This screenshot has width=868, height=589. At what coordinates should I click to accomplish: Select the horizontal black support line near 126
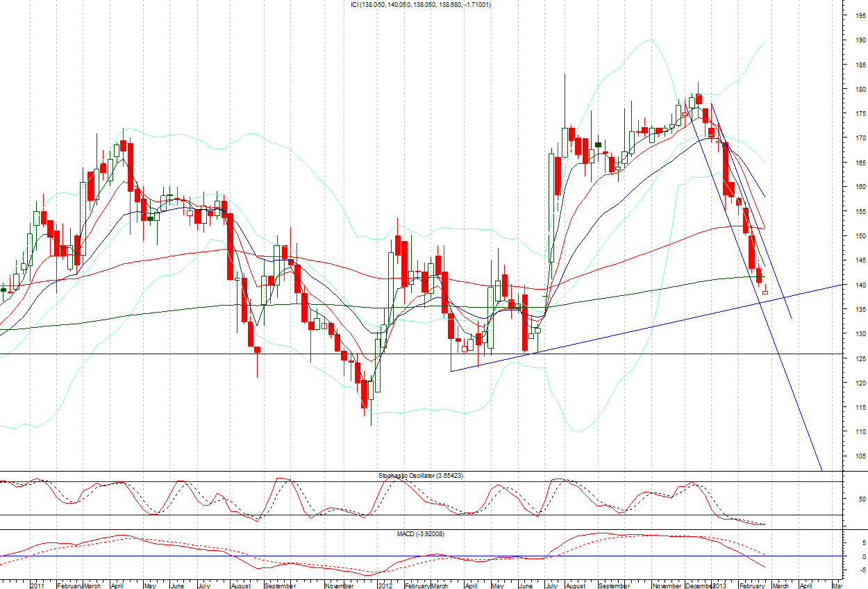[x=208, y=354]
